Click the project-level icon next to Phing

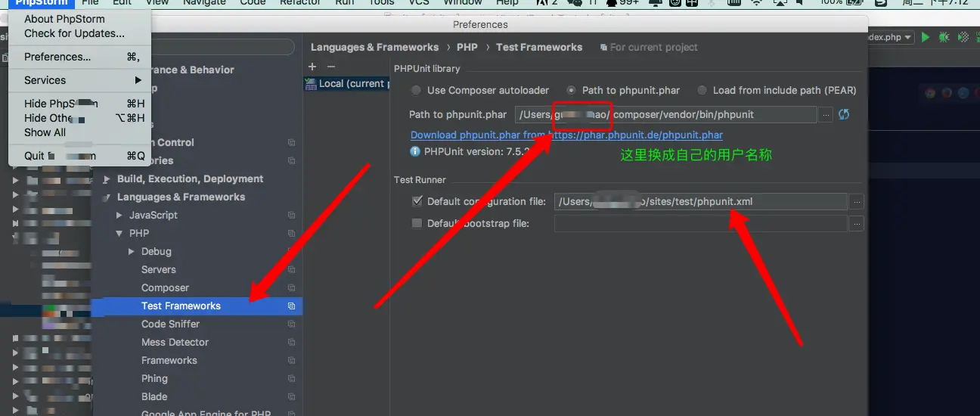(x=291, y=379)
